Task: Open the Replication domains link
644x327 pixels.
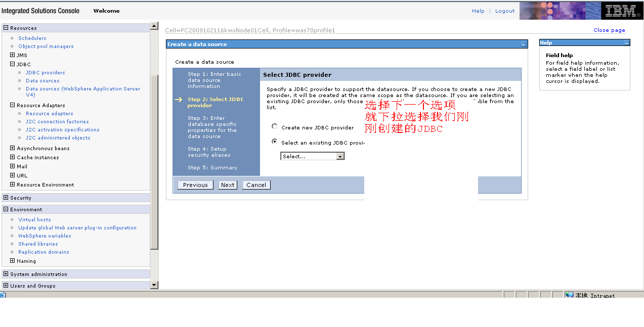Action: 44,252
